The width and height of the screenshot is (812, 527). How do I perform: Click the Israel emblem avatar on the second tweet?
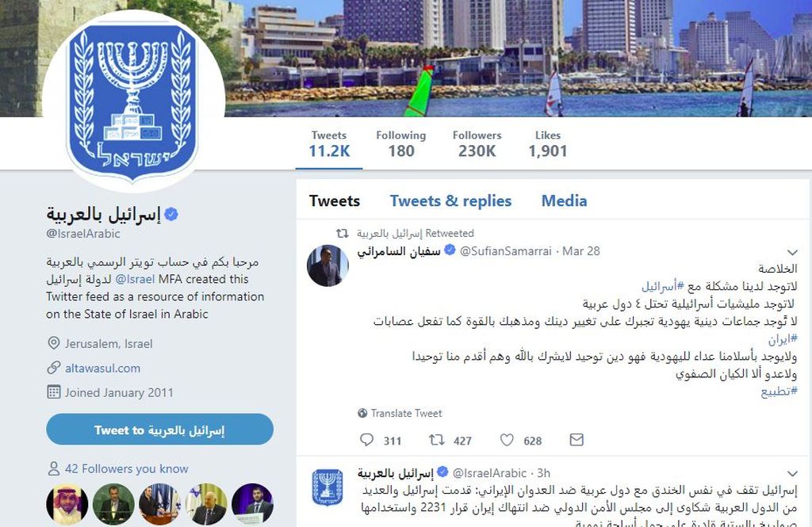[327, 487]
